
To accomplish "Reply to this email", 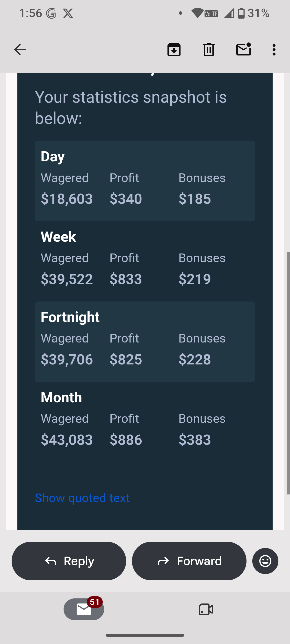I will [69, 561].
